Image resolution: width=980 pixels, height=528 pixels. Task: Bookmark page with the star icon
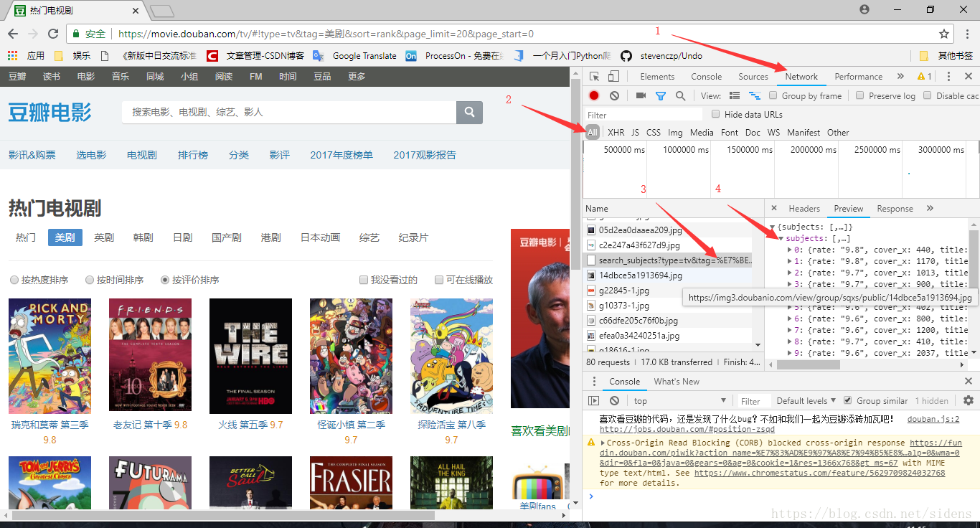[944, 34]
